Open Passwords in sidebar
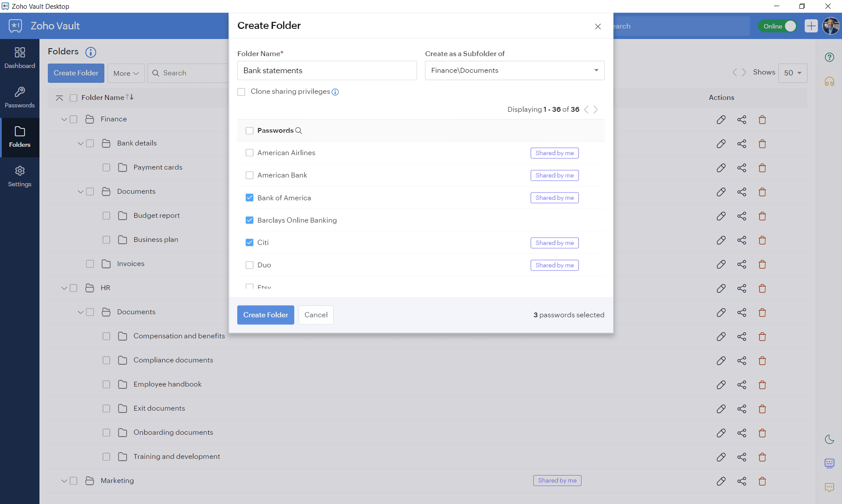The image size is (842, 504). [20, 98]
